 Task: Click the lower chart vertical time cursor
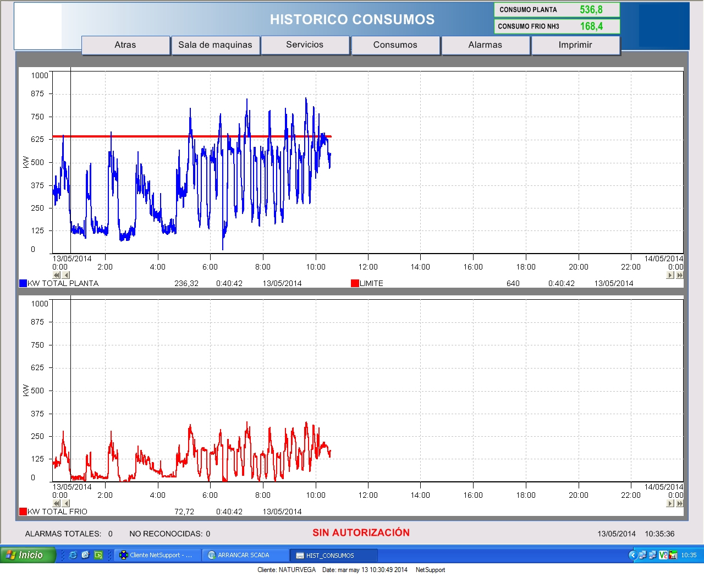pyautogui.click(x=70, y=388)
